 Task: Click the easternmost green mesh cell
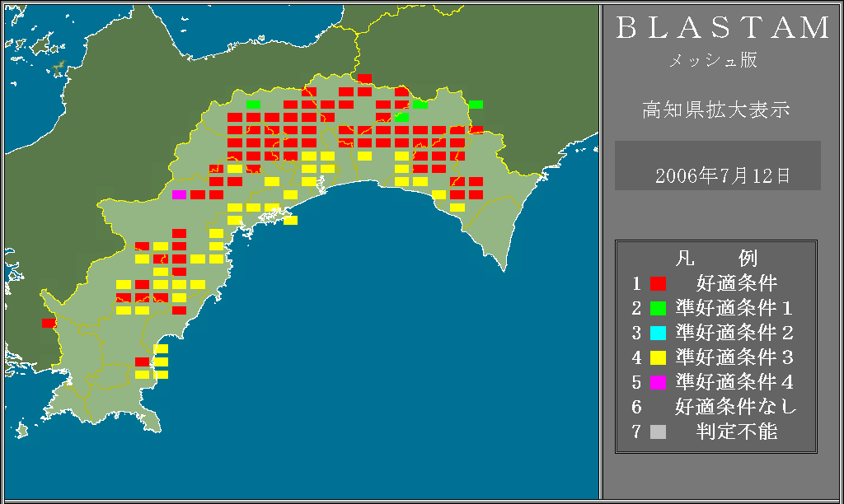(x=476, y=105)
